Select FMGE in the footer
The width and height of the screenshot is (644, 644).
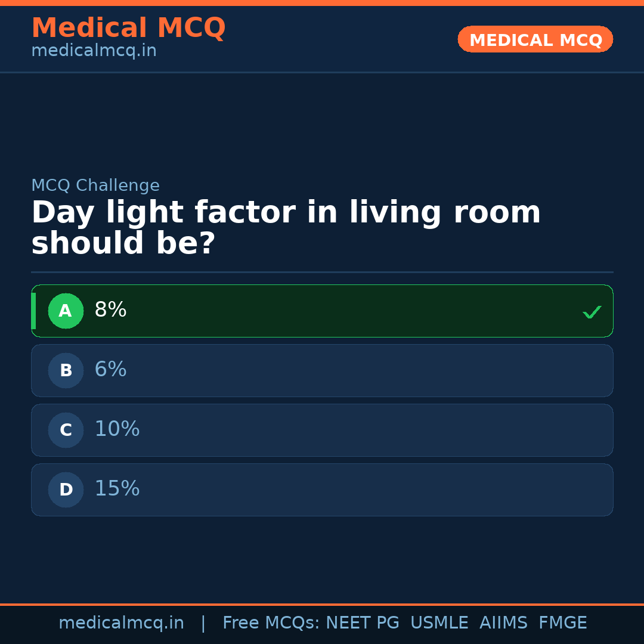(x=563, y=623)
